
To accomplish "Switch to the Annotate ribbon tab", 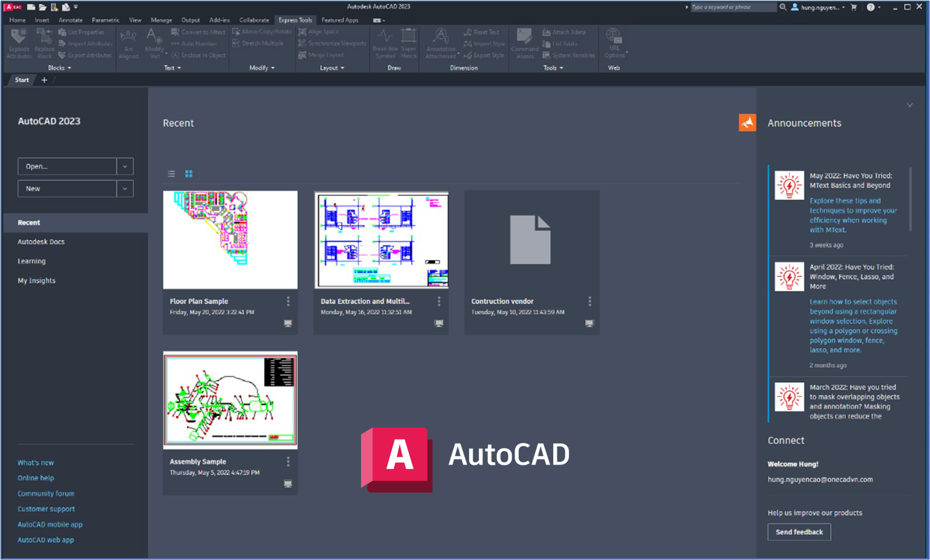I will click(71, 20).
